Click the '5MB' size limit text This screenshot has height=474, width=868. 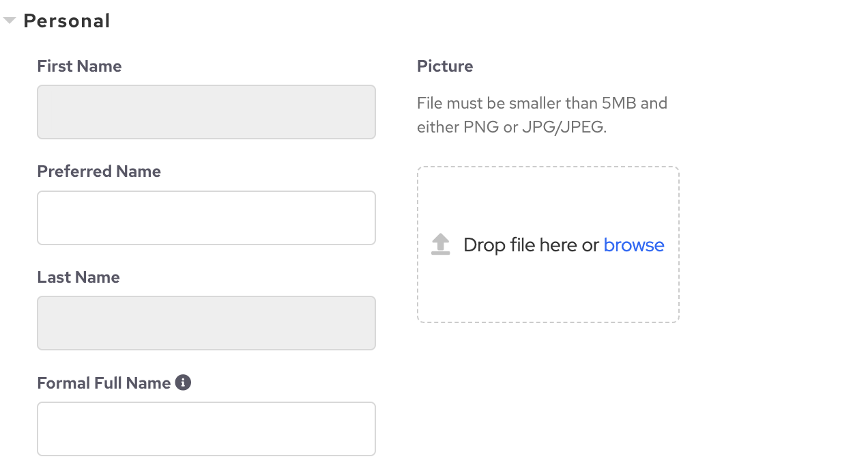(619, 104)
